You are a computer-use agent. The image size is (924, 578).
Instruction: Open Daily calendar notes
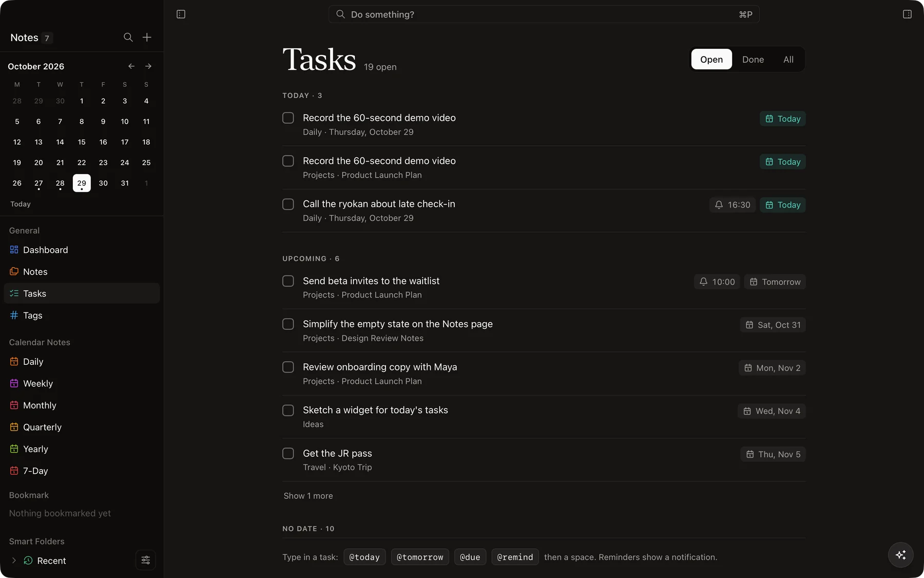[x=82, y=362]
